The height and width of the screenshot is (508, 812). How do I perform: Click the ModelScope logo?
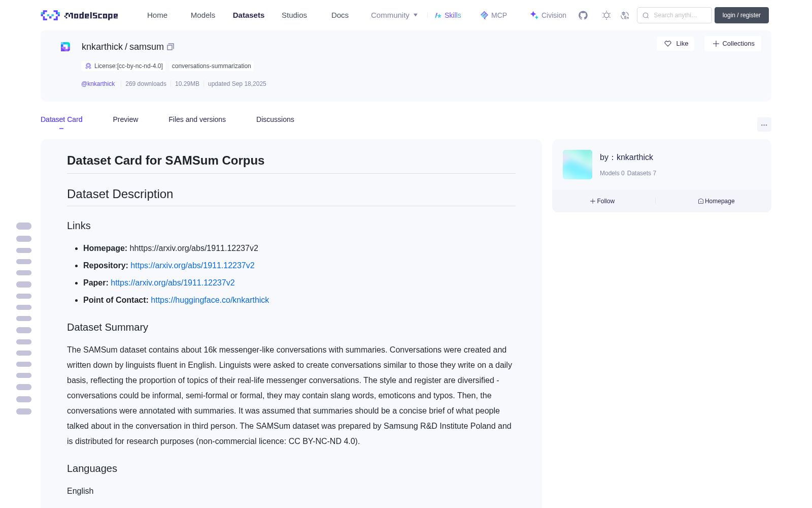pyautogui.click(x=80, y=15)
